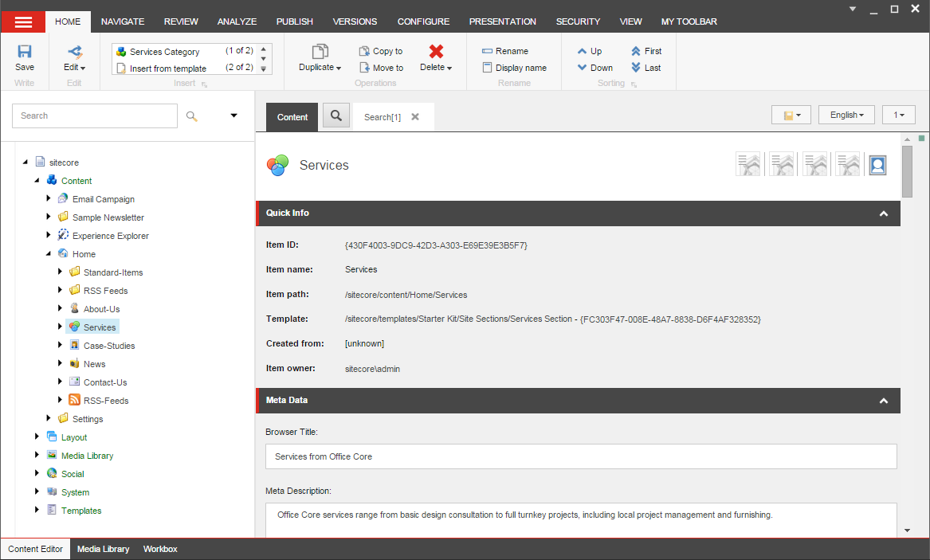Click the tree search magnifier icon

coord(191,116)
